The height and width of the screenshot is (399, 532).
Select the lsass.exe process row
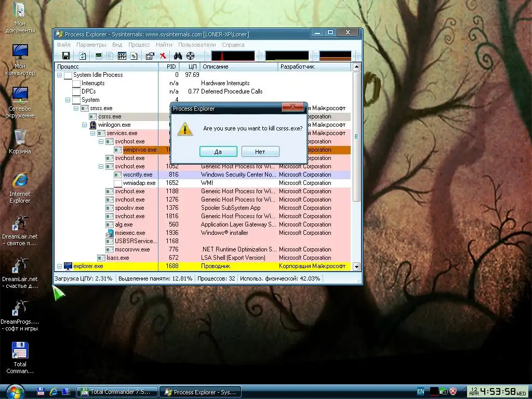pos(202,258)
